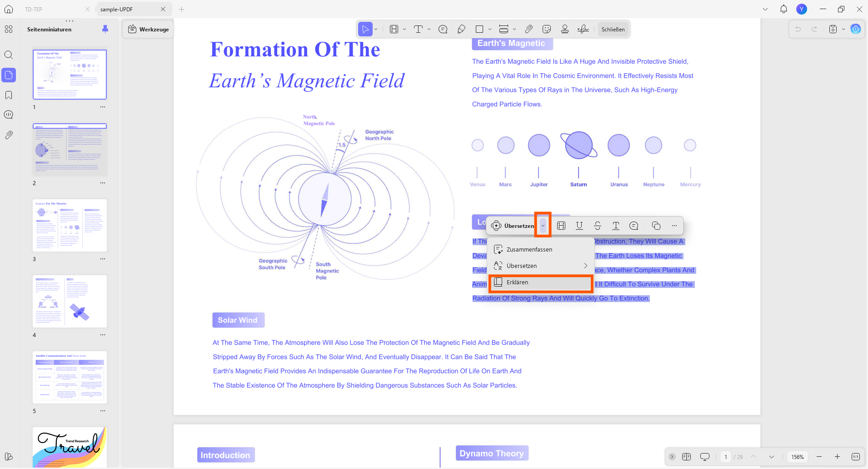The width and height of the screenshot is (868, 469).
Task: Open the attachments panel in left sidebar
Action: (9, 135)
